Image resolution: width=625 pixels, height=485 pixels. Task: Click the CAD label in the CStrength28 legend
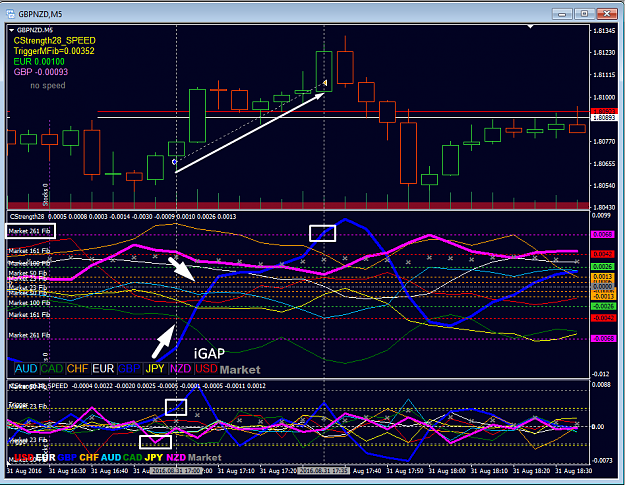pyautogui.click(x=52, y=369)
